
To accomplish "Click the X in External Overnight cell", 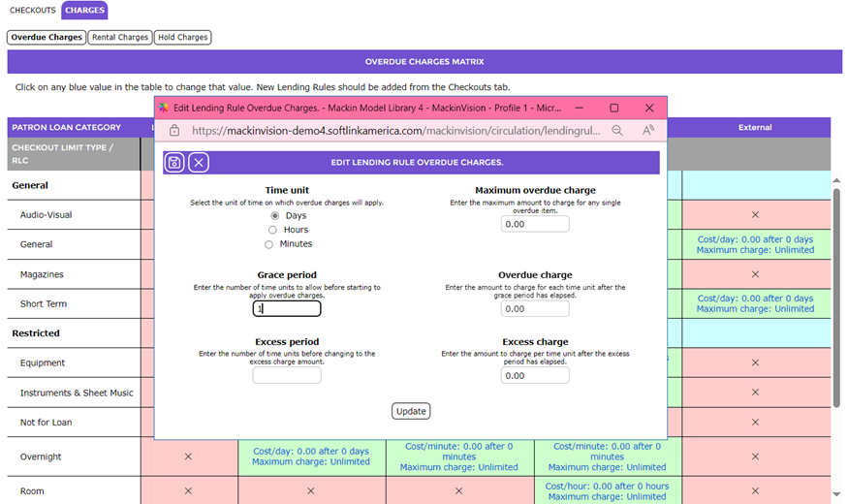I will coord(756,457).
